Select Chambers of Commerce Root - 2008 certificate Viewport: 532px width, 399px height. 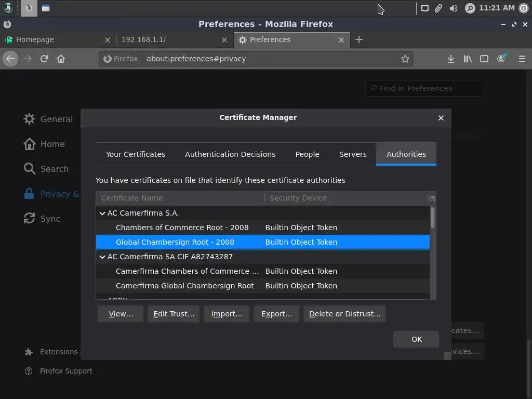pos(262,228)
